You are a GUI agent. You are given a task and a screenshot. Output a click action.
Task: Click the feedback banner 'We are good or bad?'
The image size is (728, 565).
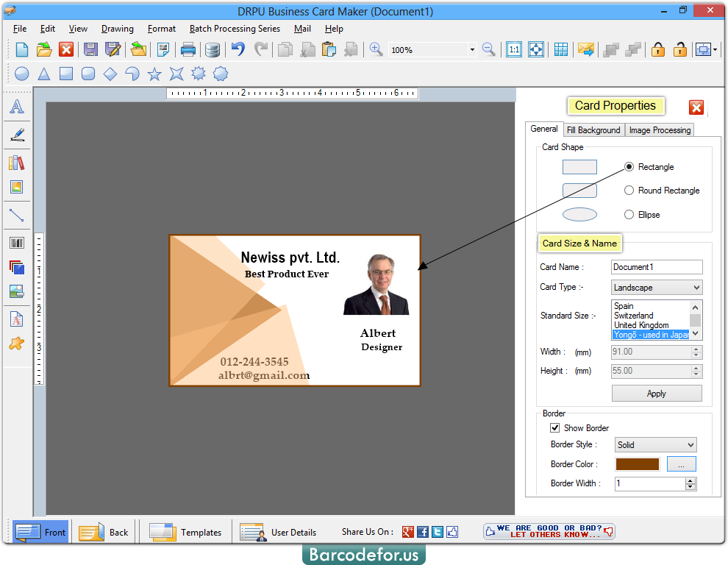tap(549, 531)
